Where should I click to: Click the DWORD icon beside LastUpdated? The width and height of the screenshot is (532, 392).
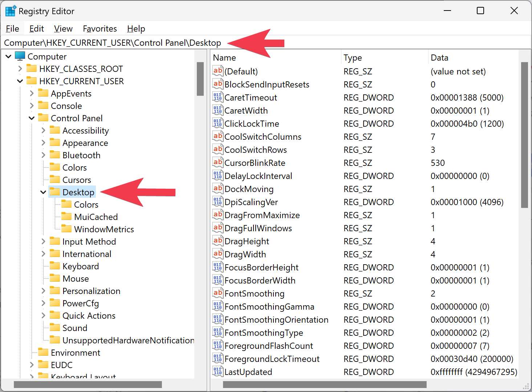(218, 372)
